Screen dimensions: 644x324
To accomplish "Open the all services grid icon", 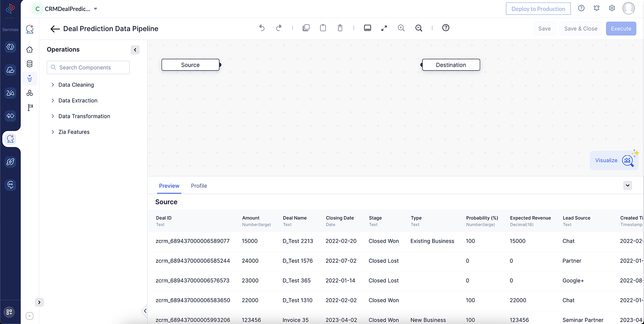I will 9,312.
